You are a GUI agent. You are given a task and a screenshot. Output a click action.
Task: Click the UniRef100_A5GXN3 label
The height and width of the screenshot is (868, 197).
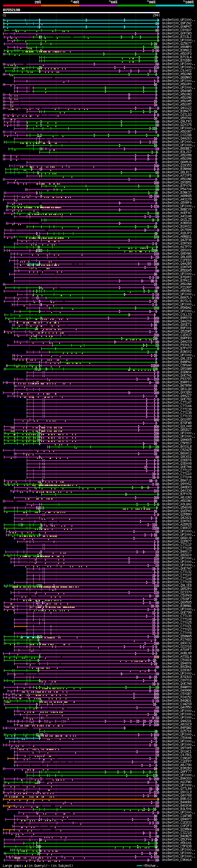[x=177, y=94]
